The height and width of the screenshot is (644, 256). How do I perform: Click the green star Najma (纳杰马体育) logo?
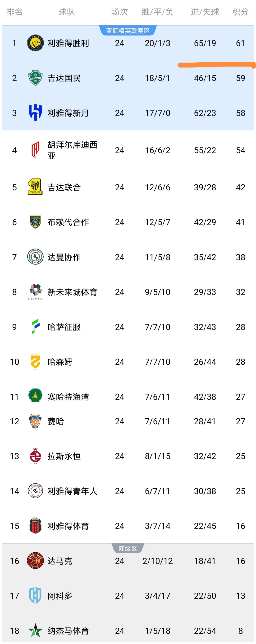(35, 630)
